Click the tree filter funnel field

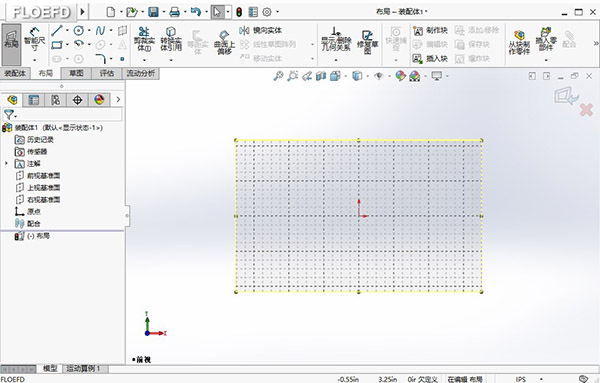pos(62,114)
